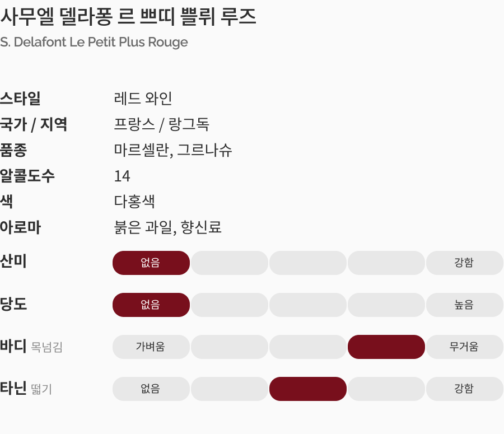Choose '강함' on the 타닌 scale
The image size is (504, 434).
tap(464, 389)
